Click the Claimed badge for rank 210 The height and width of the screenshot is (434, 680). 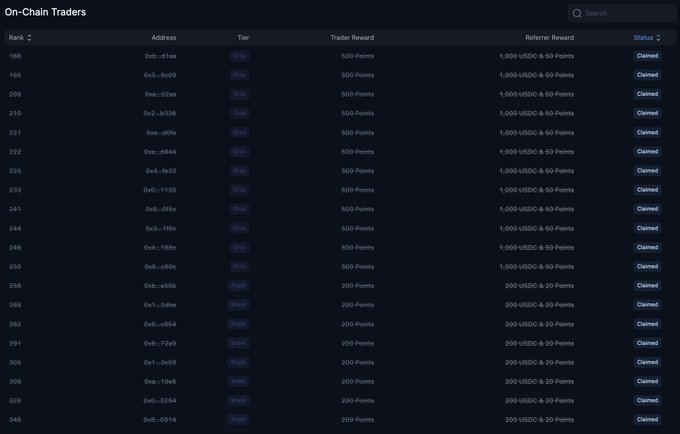(647, 113)
